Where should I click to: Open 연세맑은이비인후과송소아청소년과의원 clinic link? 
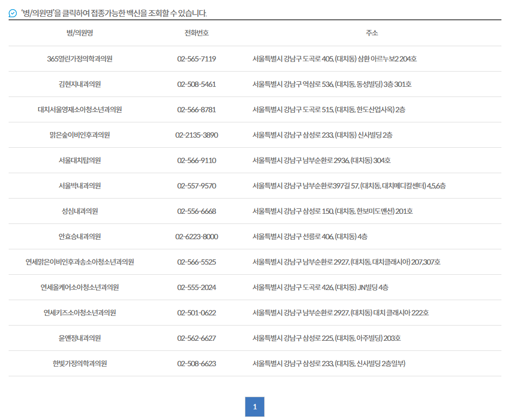pyautogui.click(x=80, y=262)
